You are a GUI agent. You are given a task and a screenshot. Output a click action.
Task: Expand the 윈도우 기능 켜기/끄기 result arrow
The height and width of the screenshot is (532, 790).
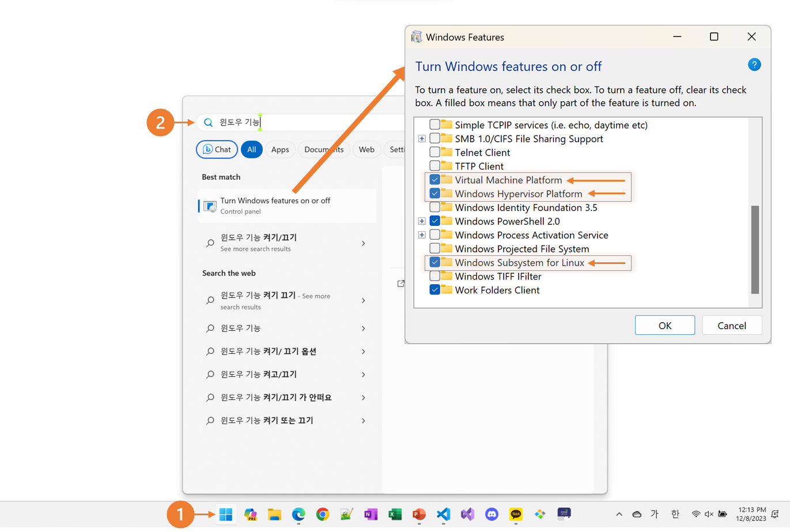(x=364, y=243)
